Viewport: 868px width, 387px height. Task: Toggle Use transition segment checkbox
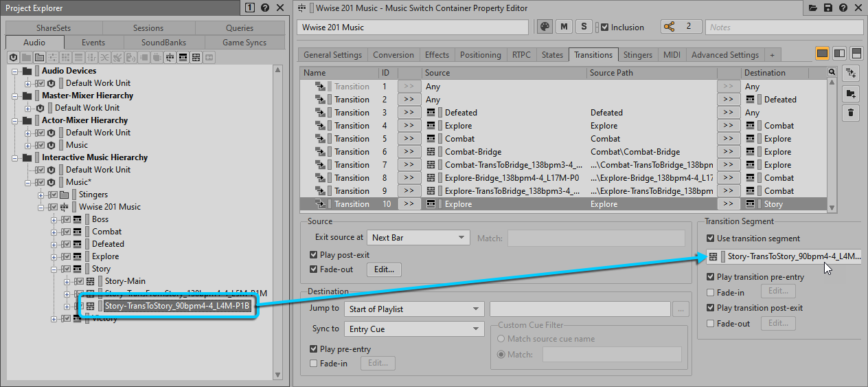click(x=711, y=239)
